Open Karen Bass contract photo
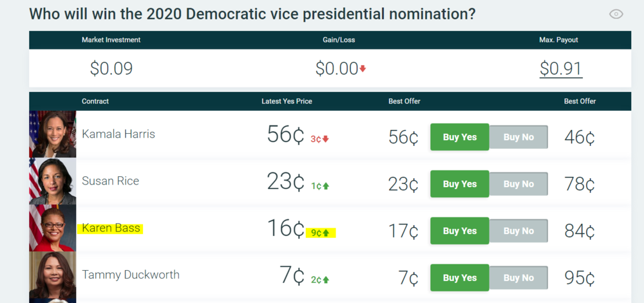 click(52, 228)
